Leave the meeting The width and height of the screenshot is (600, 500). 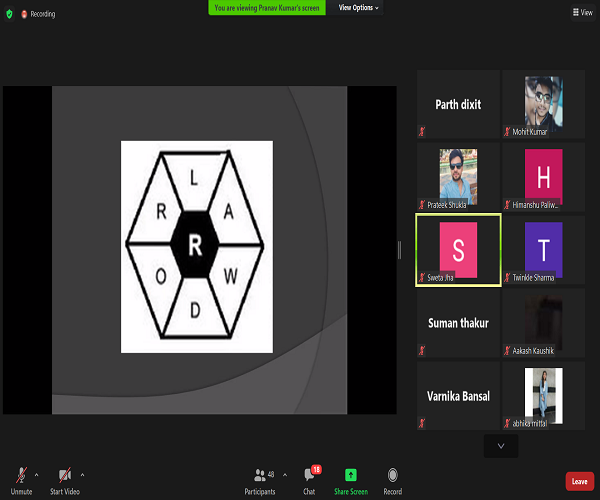pyautogui.click(x=580, y=481)
